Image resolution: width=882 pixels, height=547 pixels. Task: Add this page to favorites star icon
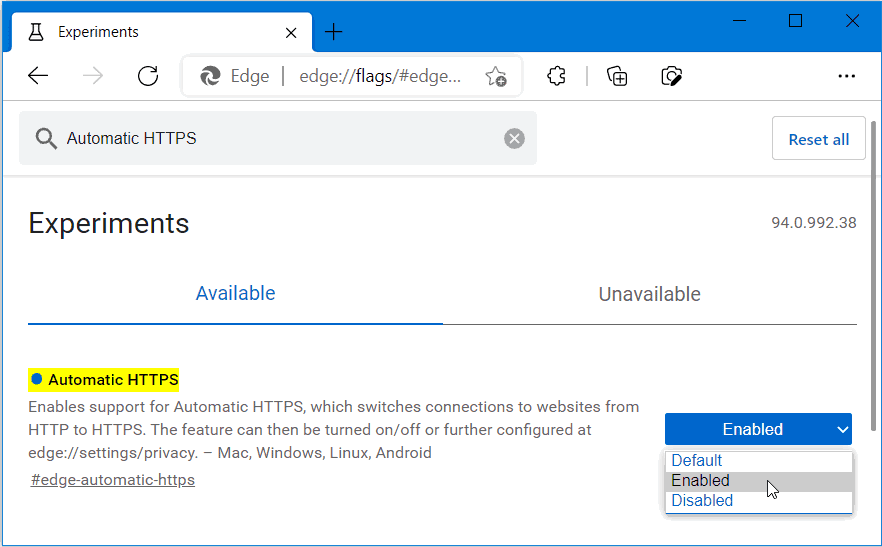[x=496, y=76]
